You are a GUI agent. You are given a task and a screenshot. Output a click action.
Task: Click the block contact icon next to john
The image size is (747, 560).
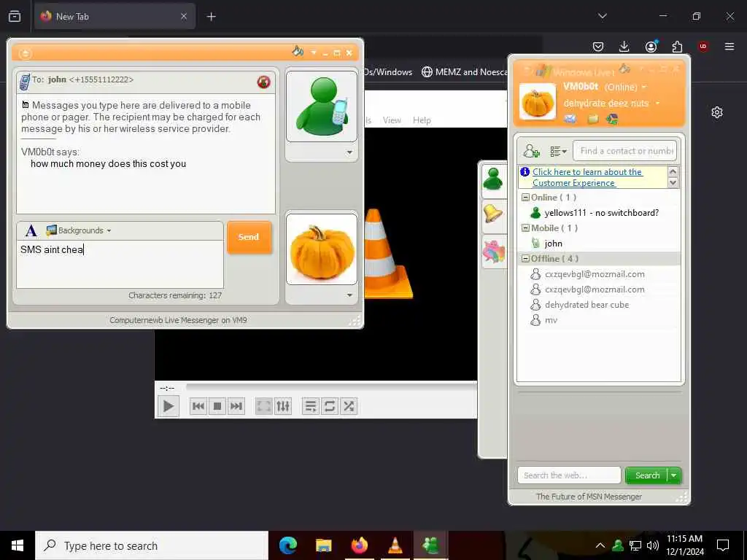(263, 82)
